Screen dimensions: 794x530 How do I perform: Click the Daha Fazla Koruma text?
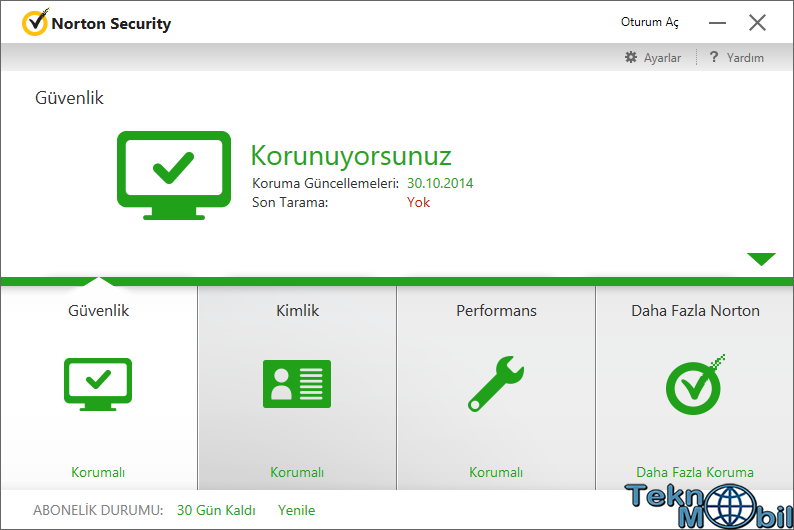click(695, 472)
